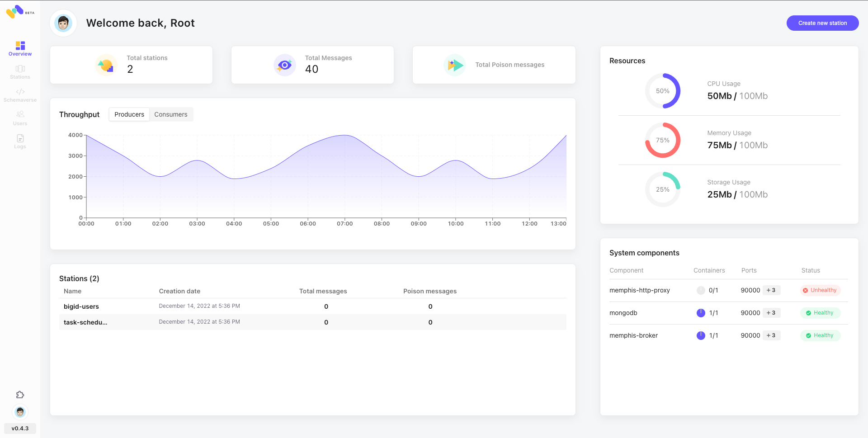
Task: Go to Stations via sidebar icon
Action: tap(20, 69)
